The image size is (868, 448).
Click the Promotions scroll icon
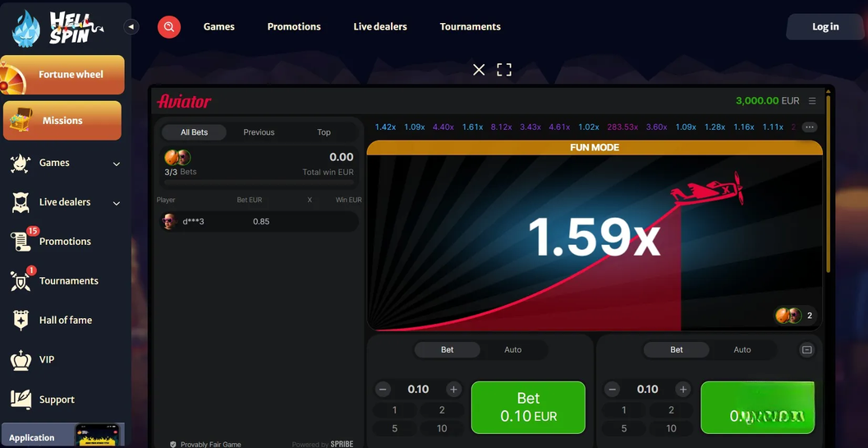click(x=21, y=242)
